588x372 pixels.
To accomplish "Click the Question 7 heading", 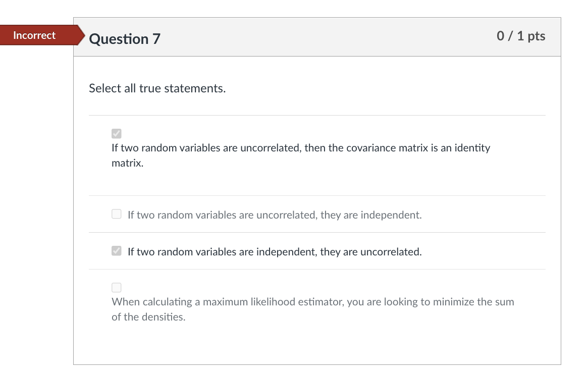I will click(125, 38).
